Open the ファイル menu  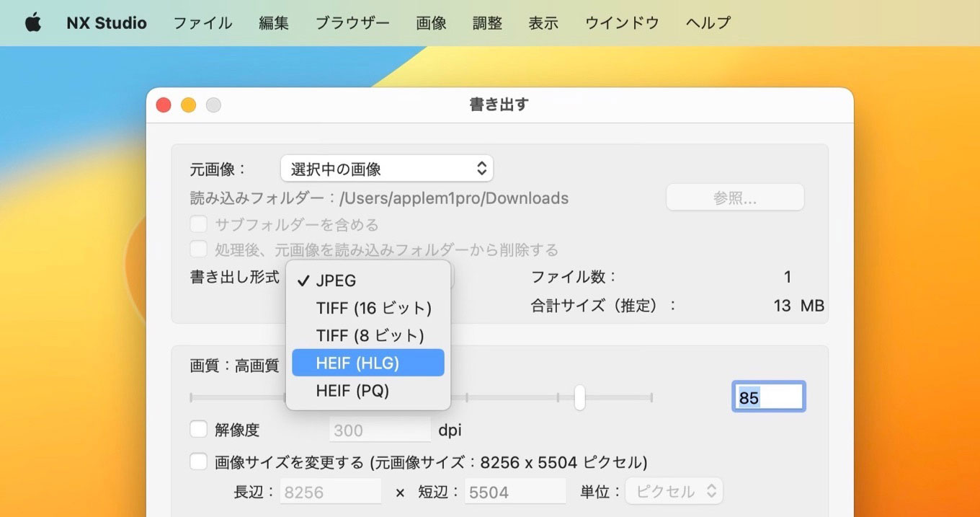(202, 23)
